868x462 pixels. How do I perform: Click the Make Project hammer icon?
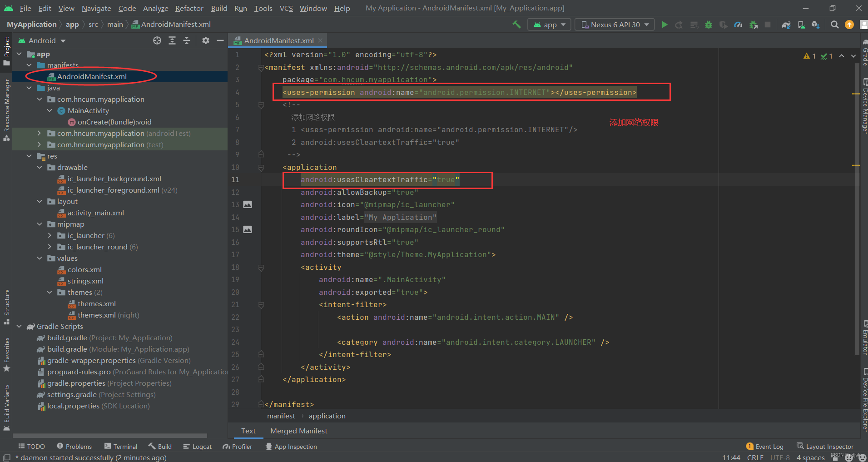coord(516,25)
